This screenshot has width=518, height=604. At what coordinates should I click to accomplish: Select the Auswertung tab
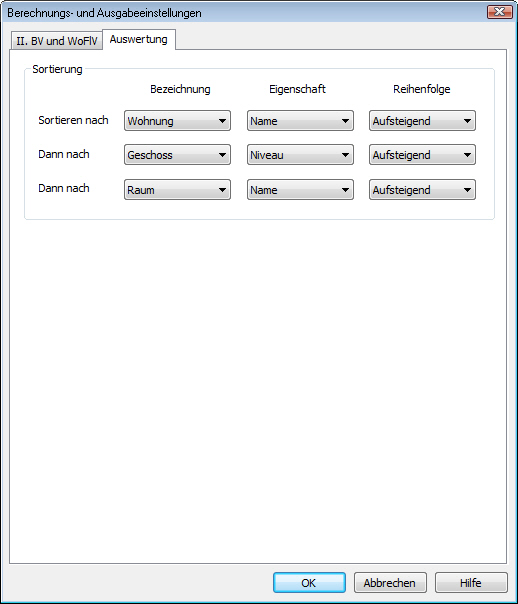139,39
